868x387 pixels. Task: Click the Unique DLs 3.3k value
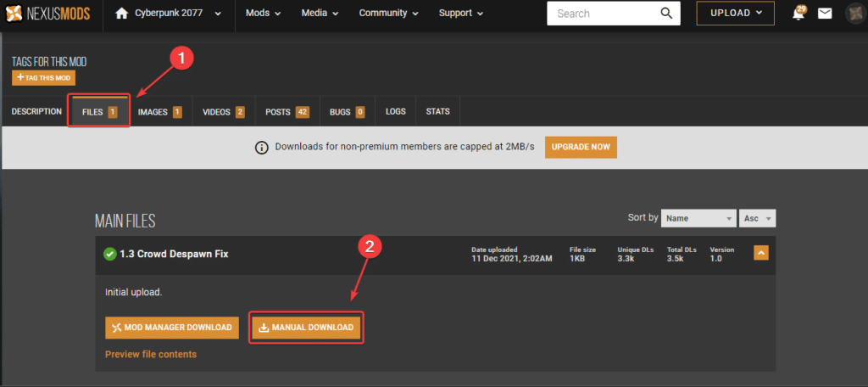pyautogui.click(x=626, y=258)
